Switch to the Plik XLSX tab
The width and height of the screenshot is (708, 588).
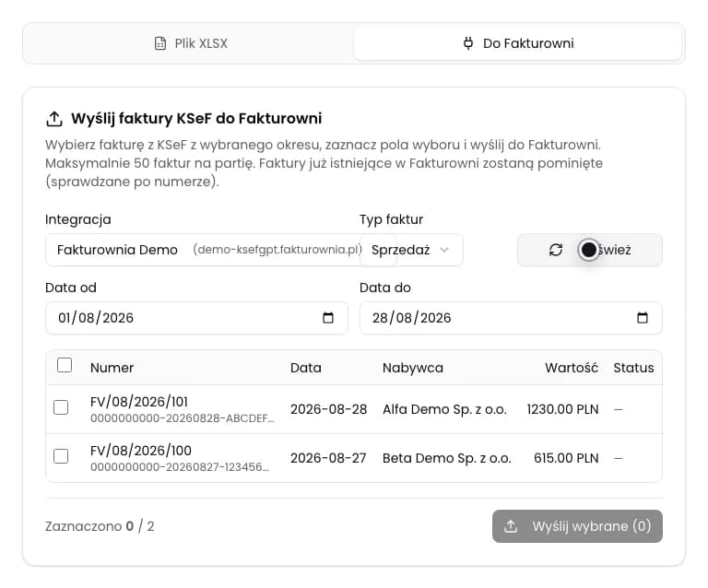tap(190, 43)
